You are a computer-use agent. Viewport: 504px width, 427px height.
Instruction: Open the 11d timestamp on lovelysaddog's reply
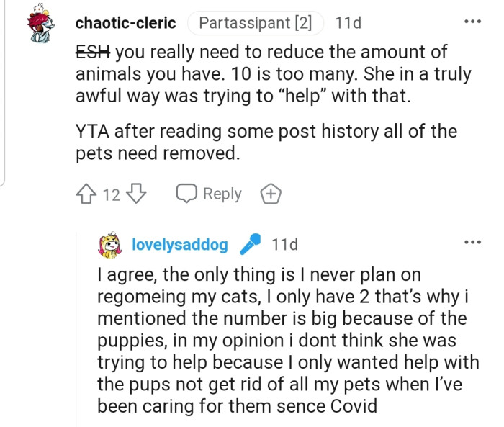pyautogui.click(x=284, y=245)
